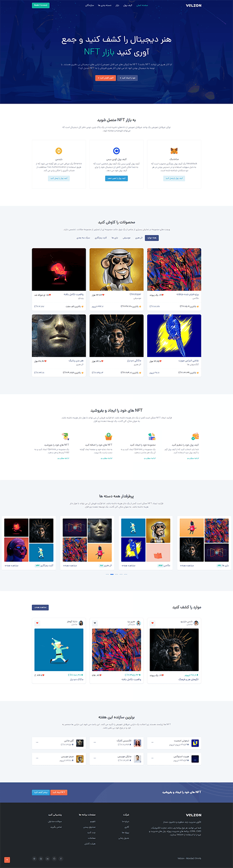Click the Coinbase wallet circular icon
233x868 pixels.
pos(116,151)
